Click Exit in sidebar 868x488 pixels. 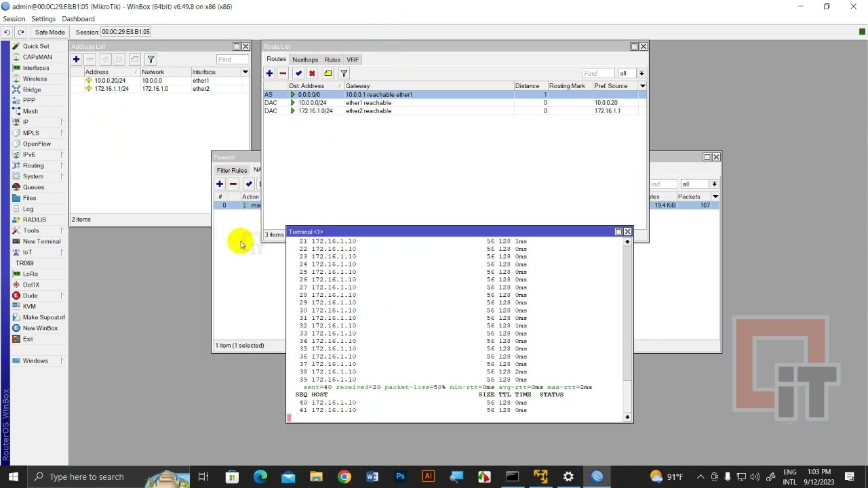[x=28, y=339]
